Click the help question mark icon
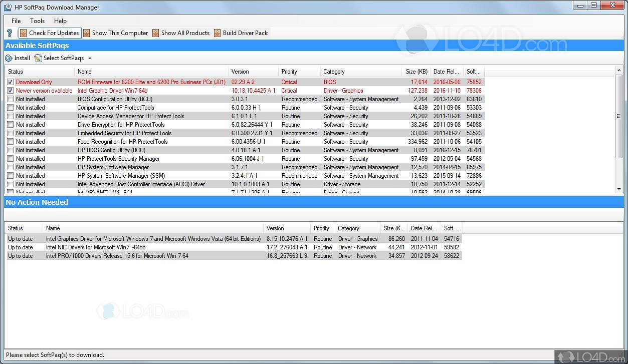Screen dimensions: 628x364 click(x=10, y=33)
